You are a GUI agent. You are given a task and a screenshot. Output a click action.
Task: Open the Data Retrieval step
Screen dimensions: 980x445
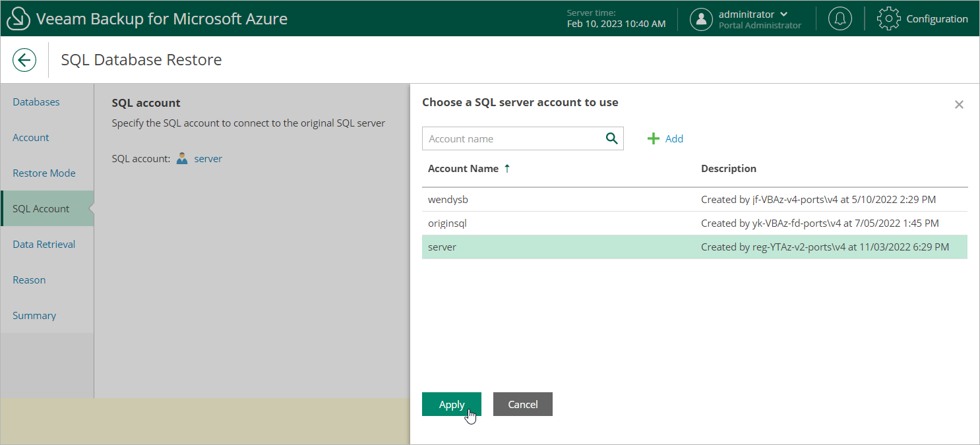[44, 245]
